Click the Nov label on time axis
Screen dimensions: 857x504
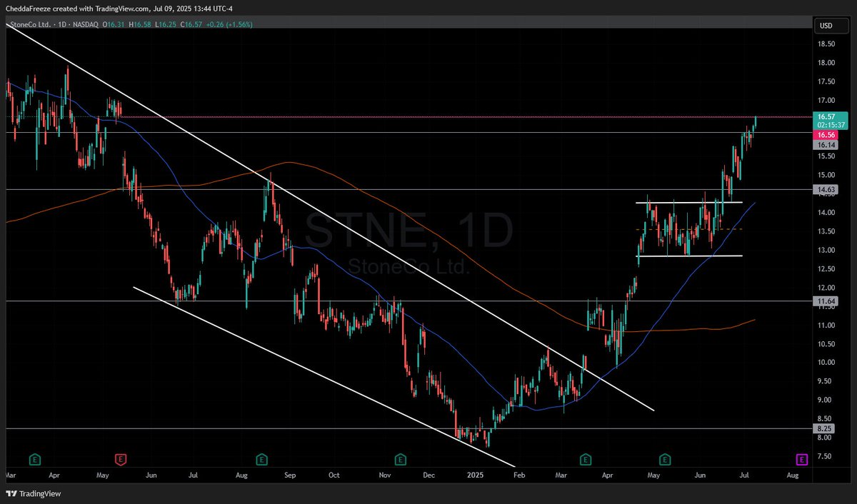[x=384, y=474]
